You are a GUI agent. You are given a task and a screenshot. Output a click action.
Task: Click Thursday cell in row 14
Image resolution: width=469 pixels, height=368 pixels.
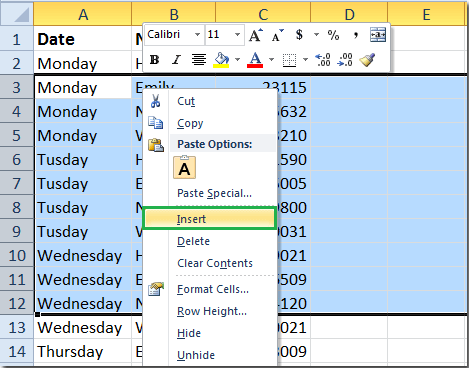pyautogui.click(x=83, y=351)
